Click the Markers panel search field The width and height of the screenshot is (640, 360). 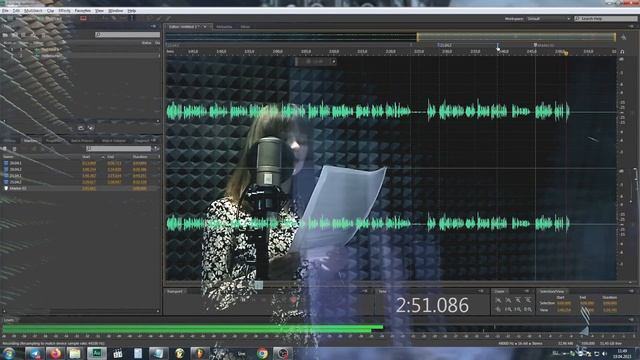pyautogui.click(x=119, y=149)
